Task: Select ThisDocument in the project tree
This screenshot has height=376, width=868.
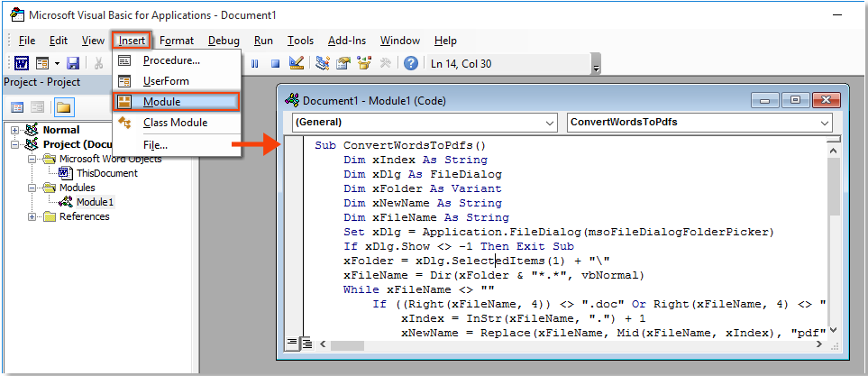Action: point(106,173)
